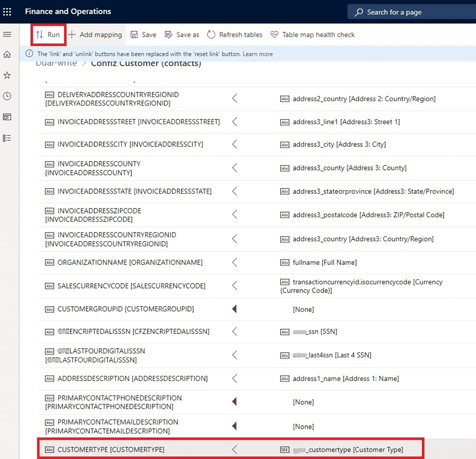Open sync direction arrow for INVOICEADDRESSZIPCODE

click(234, 215)
